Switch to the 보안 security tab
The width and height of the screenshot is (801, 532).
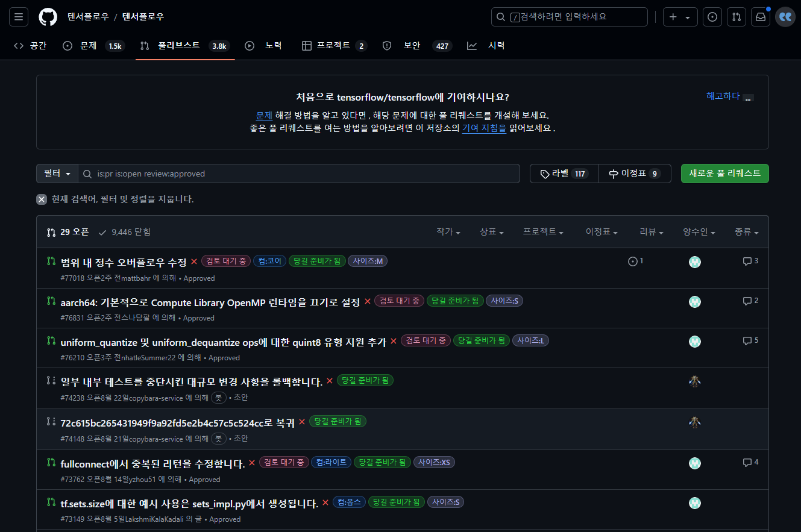click(x=417, y=46)
